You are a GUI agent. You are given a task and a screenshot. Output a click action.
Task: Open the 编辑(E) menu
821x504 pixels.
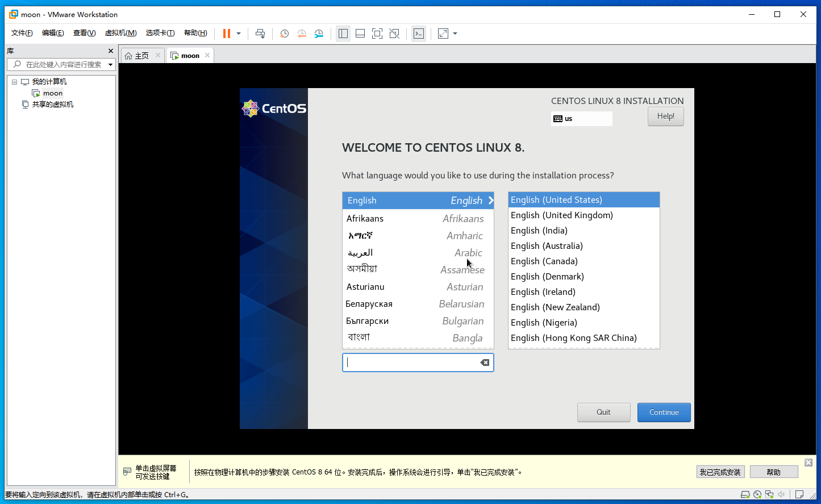click(53, 33)
